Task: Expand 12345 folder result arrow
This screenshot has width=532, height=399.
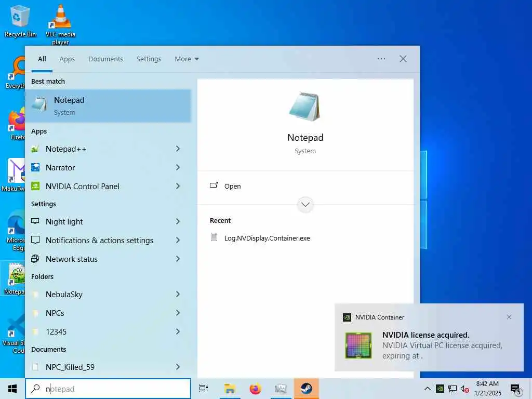Action: point(178,331)
